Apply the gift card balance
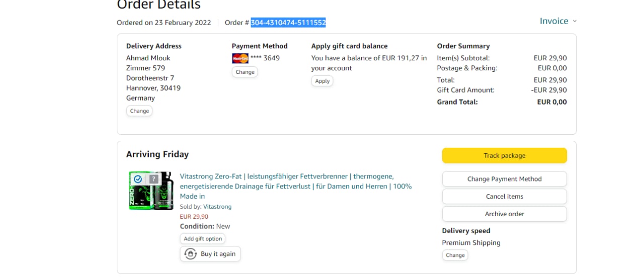The height and width of the screenshot is (279, 644). [x=322, y=81]
